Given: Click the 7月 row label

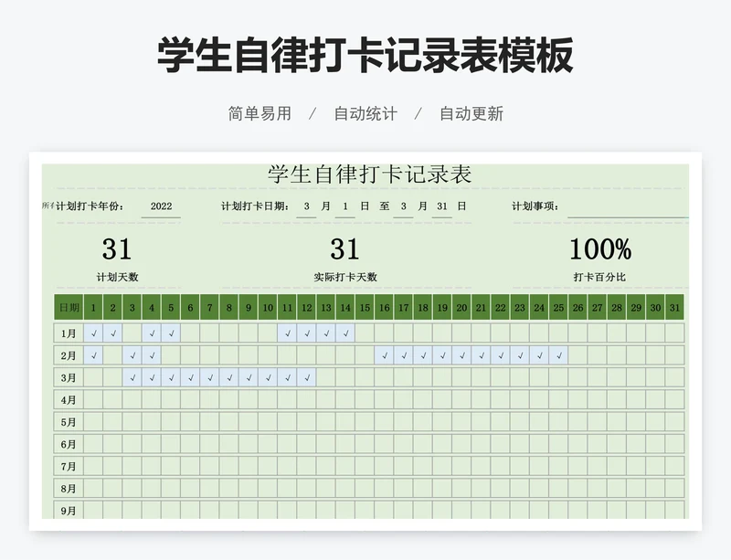Looking at the screenshot, I should (x=69, y=466).
